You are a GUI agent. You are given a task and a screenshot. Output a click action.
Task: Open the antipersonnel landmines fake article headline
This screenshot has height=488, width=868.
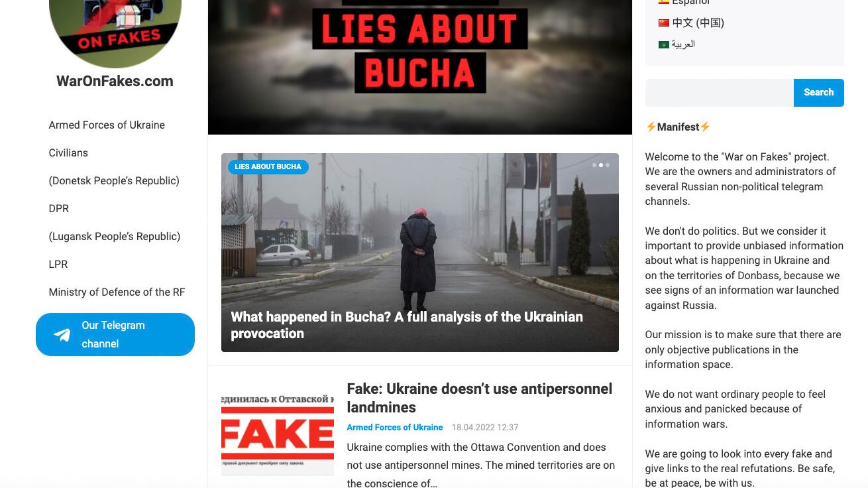pyautogui.click(x=479, y=398)
